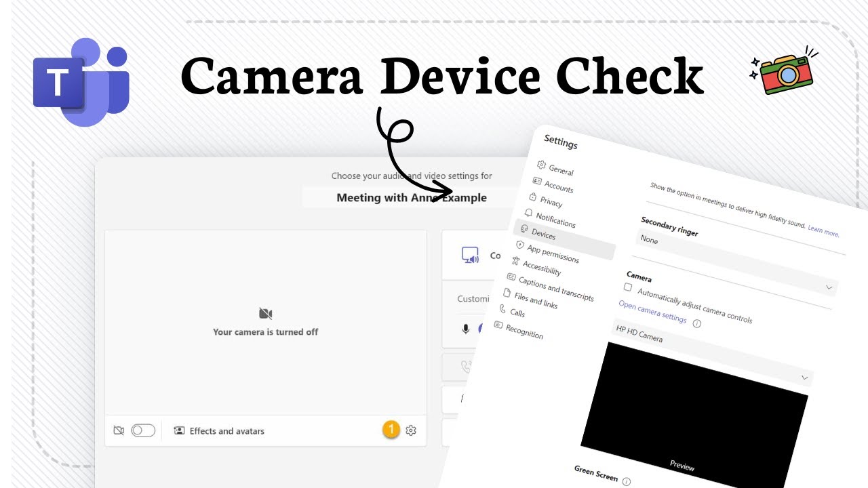The width and height of the screenshot is (868, 488).
Task: Select the computer audio icon option
Action: [x=470, y=256]
